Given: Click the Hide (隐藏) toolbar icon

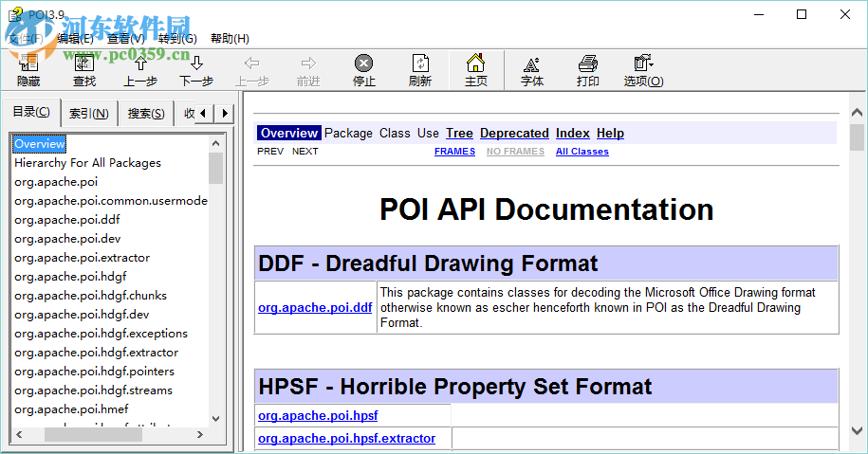Looking at the screenshot, I should click(x=28, y=70).
